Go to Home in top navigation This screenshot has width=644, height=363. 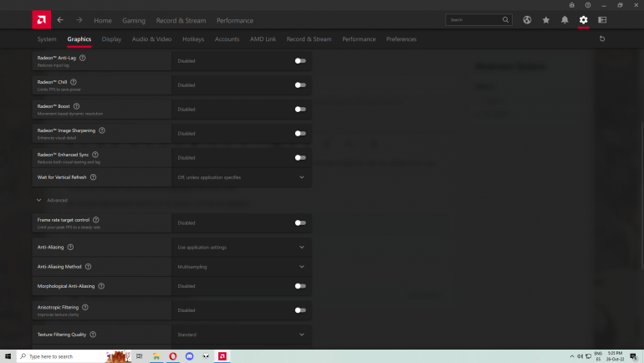(x=103, y=20)
